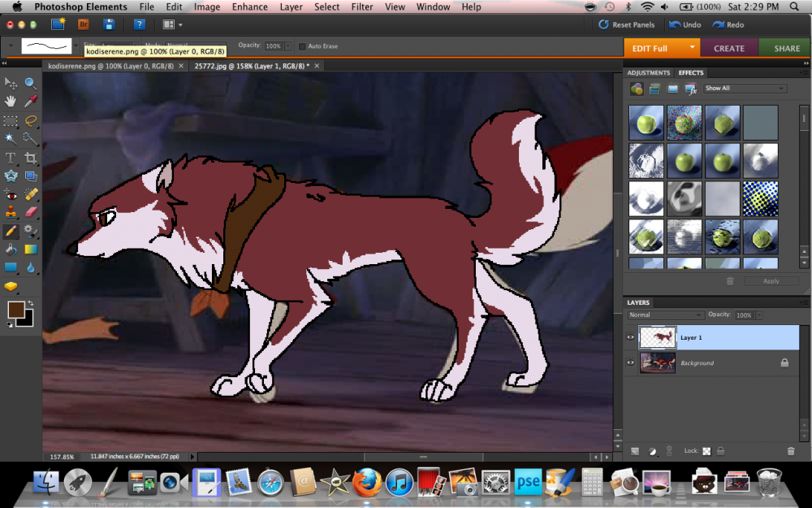This screenshot has width=812, height=508.
Task: Toggle Lock transparent pixels checkerboard button
Action: (x=706, y=451)
